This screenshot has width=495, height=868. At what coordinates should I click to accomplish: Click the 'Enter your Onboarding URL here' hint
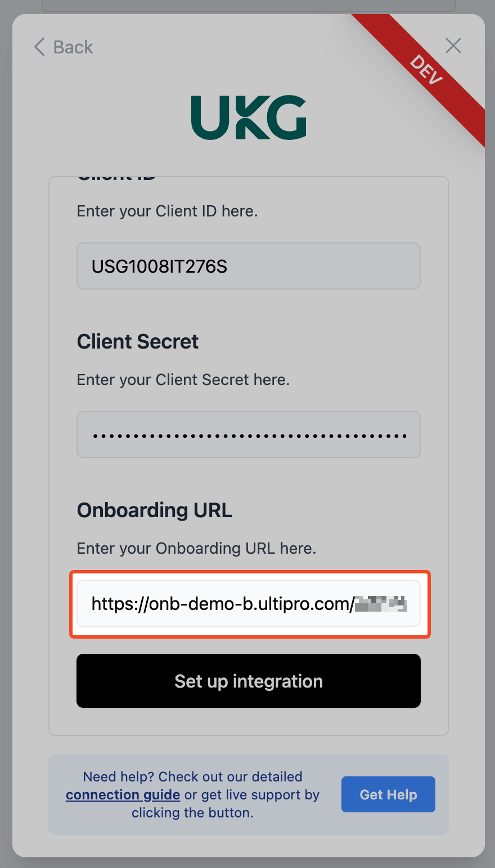point(197,549)
